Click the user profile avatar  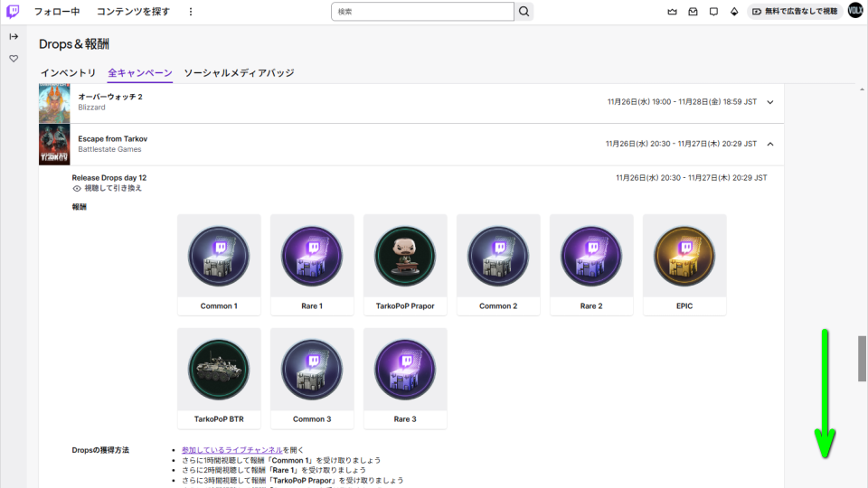click(x=855, y=11)
